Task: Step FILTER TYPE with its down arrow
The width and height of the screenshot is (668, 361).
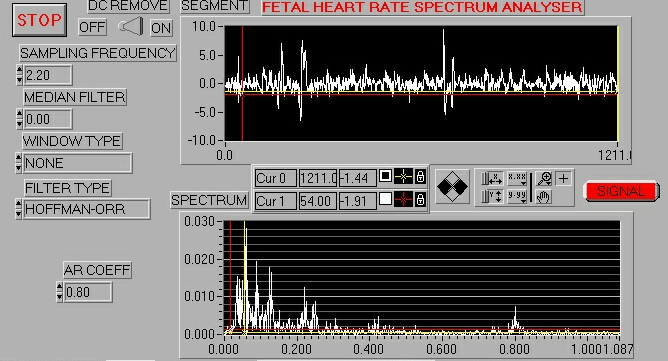Action: pos(18,214)
